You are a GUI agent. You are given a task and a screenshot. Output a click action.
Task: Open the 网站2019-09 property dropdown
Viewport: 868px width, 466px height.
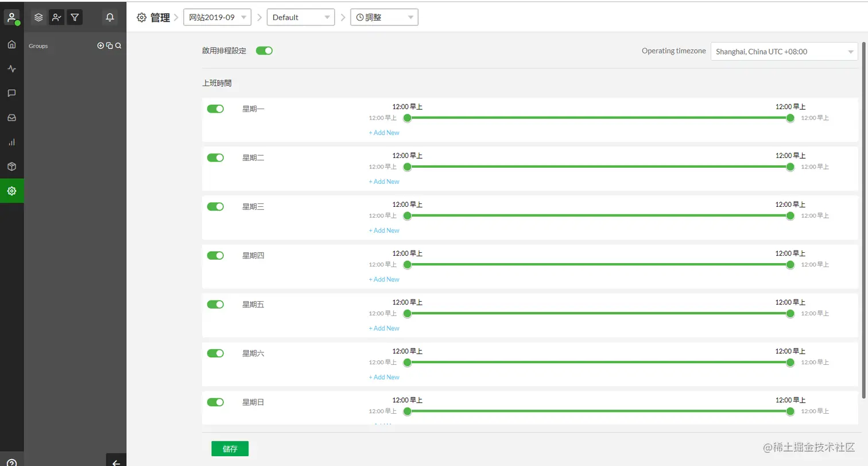coord(217,17)
